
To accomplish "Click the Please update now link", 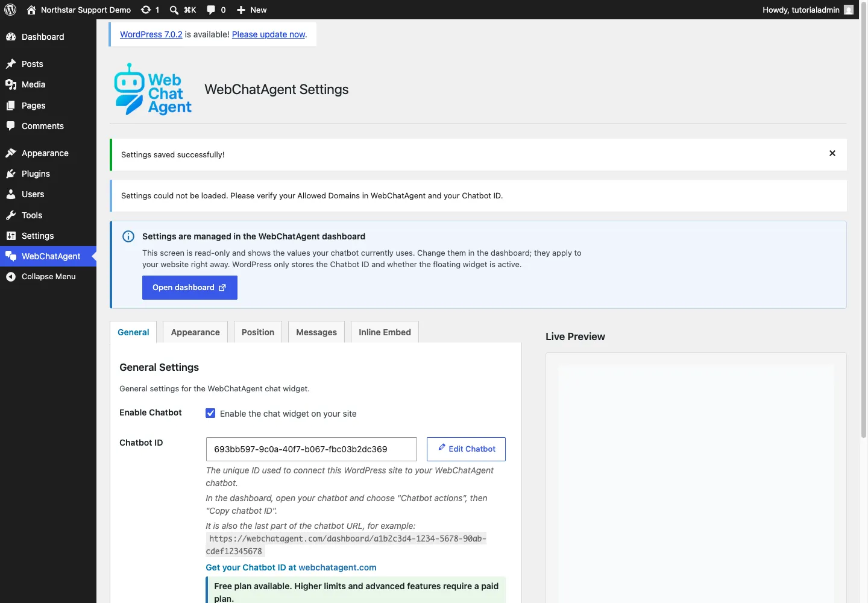I will [x=268, y=34].
